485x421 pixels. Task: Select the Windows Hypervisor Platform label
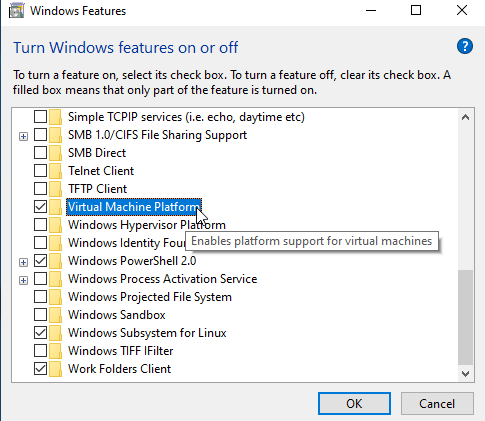point(147,225)
